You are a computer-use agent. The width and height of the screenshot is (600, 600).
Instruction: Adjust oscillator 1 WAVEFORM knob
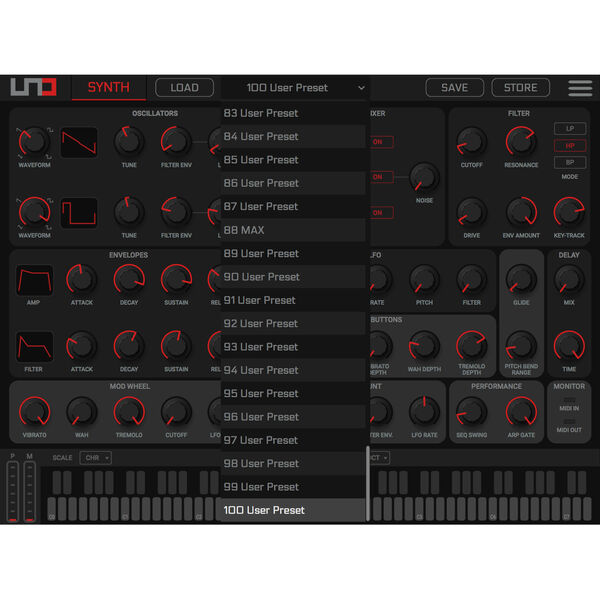[34, 142]
